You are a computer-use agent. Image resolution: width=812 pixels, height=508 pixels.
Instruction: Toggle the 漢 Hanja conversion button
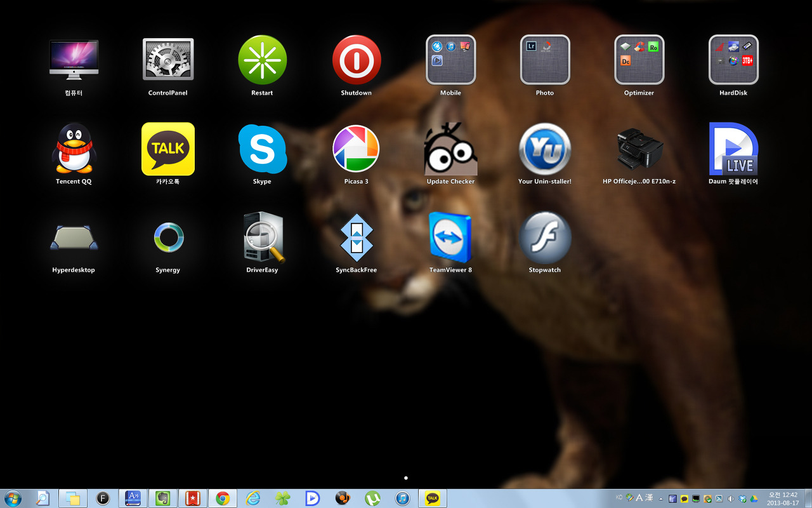649,498
